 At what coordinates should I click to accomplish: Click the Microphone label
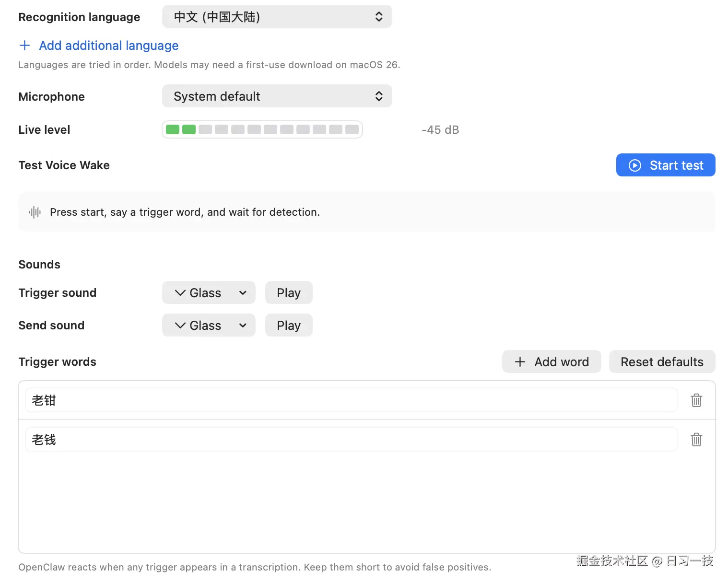51,97
